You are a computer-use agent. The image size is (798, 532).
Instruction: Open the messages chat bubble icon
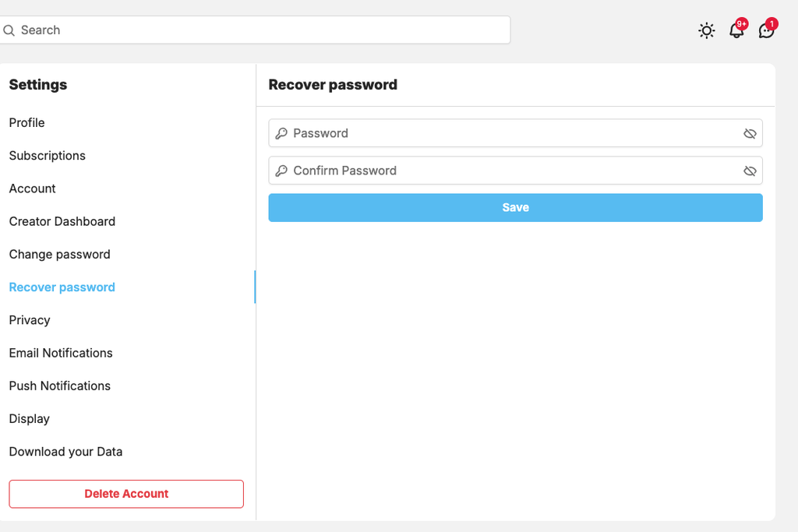pyautogui.click(x=767, y=30)
